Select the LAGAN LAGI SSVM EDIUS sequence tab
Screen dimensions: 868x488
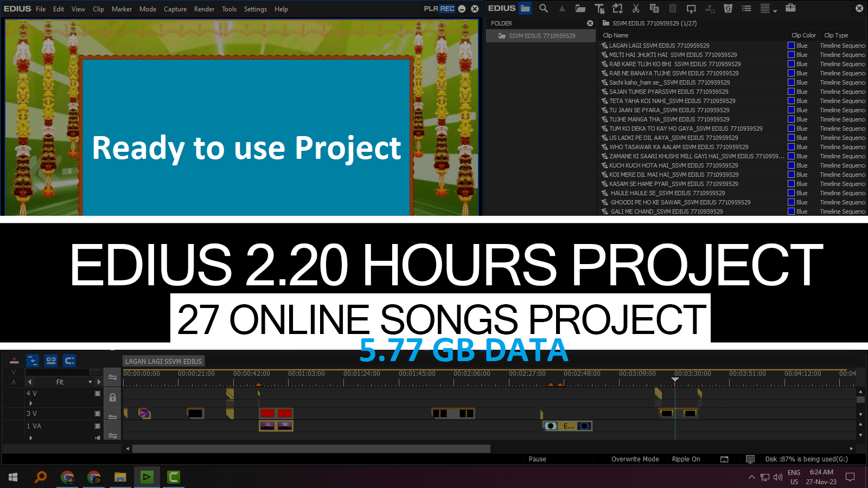coord(163,361)
